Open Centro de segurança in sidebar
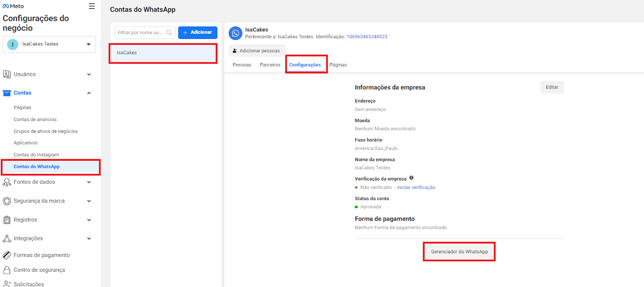644x287 pixels. pyautogui.click(x=39, y=270)
